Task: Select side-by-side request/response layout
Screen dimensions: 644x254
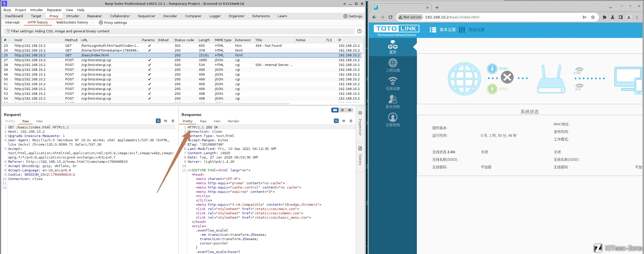Action: [x=335, y=110]
